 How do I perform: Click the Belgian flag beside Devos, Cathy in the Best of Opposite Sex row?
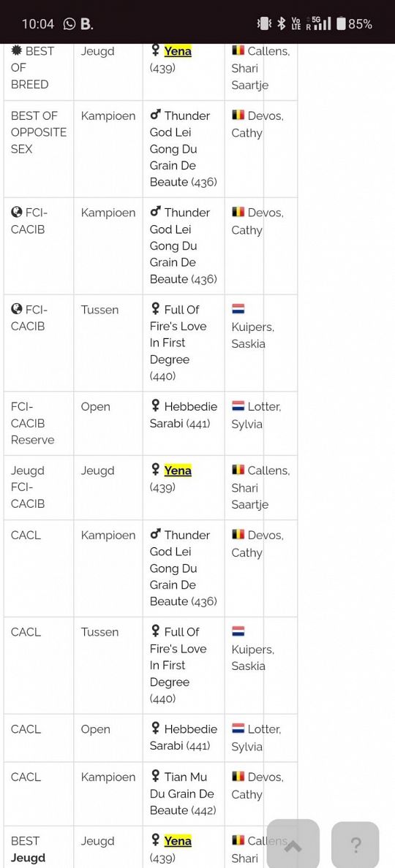pos(238,115)
